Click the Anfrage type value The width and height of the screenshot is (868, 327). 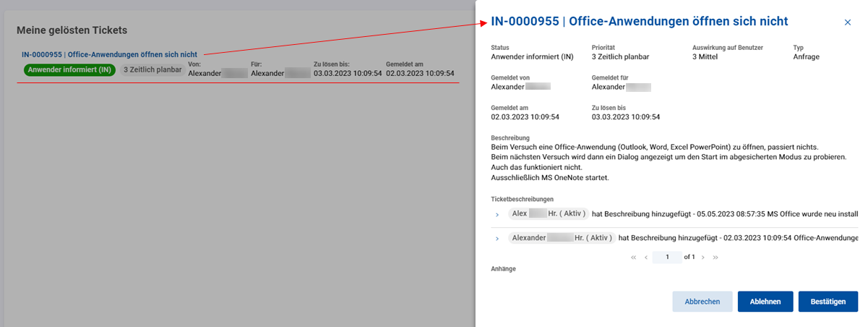[x=806, y=56]
